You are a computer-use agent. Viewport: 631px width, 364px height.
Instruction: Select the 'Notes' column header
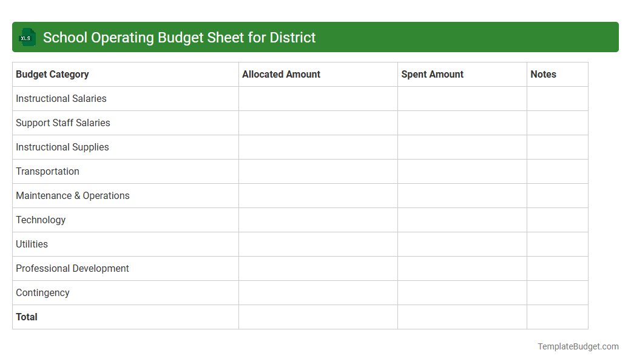click(542, 74)
